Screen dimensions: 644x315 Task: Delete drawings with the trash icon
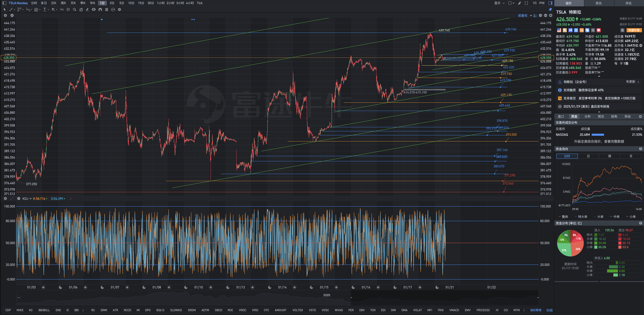click(x=107, y=9)
